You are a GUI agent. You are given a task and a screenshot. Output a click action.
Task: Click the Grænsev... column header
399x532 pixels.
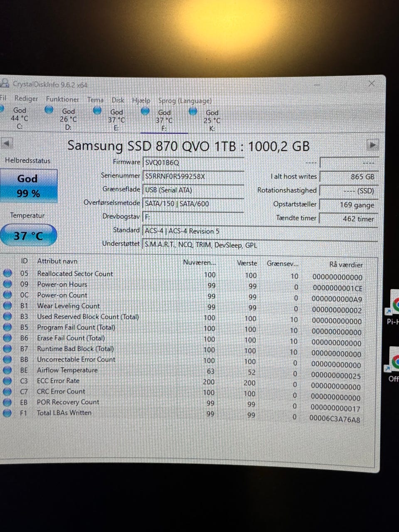coord(283,264)
